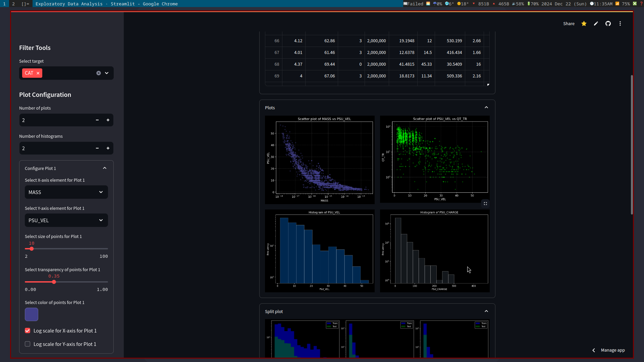Image resolution: width=644 pixels, height=362 pixels.
Task: Click the star favorite icon
Action: [x=584, y=23]
